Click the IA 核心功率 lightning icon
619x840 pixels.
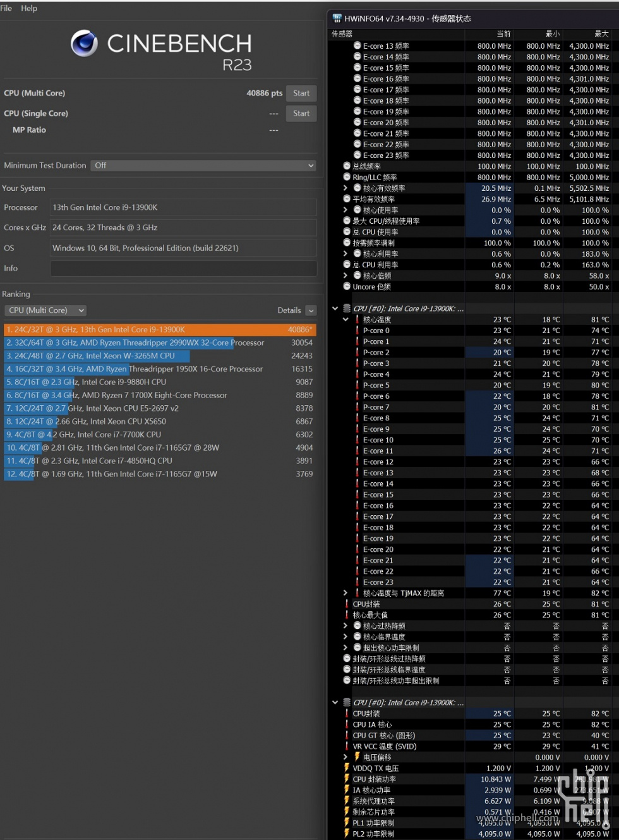click(x=347, y=790)
